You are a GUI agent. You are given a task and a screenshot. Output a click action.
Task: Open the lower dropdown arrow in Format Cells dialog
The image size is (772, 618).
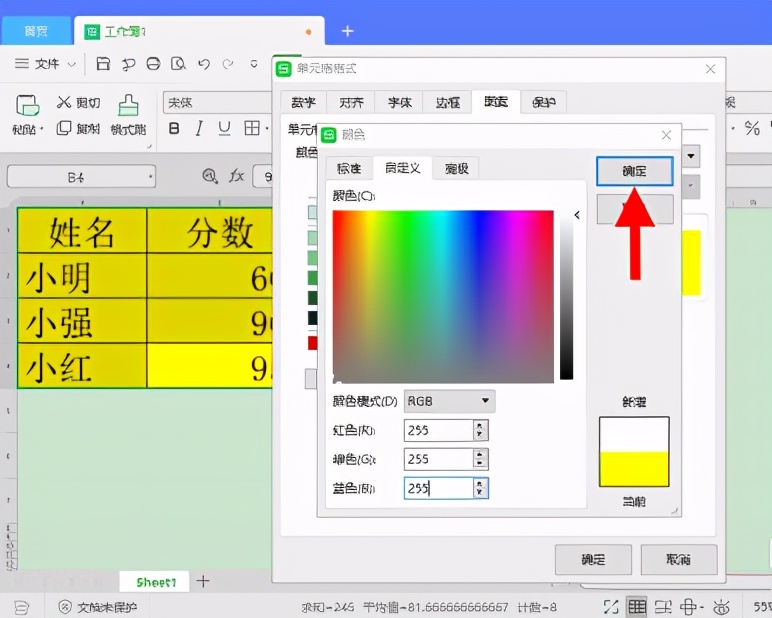pyautogui.click(x=691, y=186)
